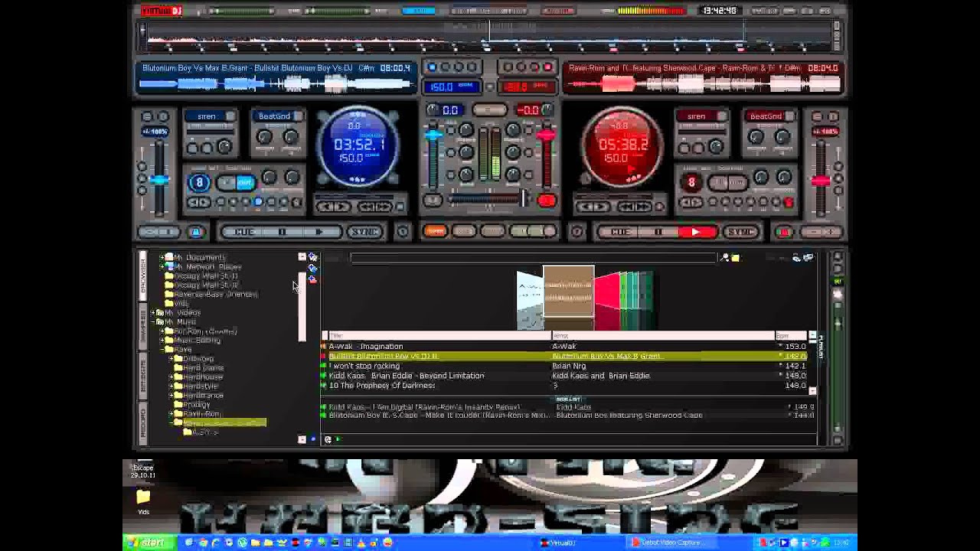Collapse the My Music tree node

pos(152,322)
